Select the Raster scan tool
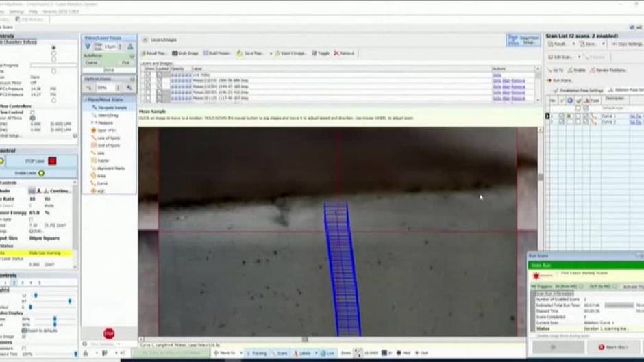Screen dimensions: 644x362 click(x=103, y=160)
